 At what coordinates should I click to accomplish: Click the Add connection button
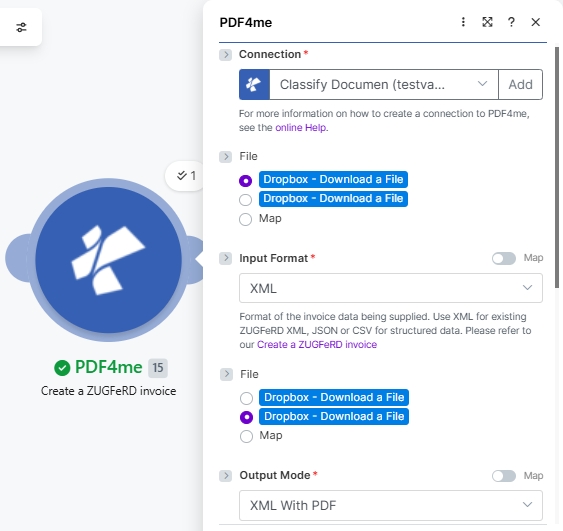tap(521, 85)
